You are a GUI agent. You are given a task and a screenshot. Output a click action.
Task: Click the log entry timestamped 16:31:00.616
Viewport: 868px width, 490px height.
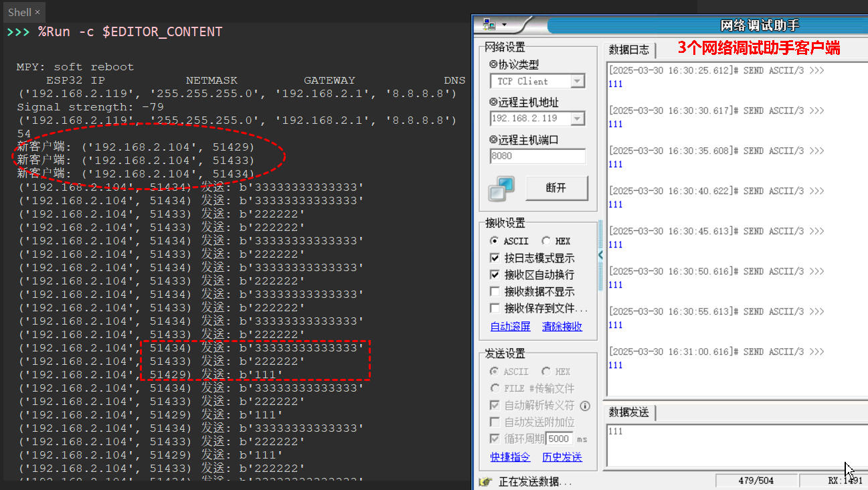(717, 351)
